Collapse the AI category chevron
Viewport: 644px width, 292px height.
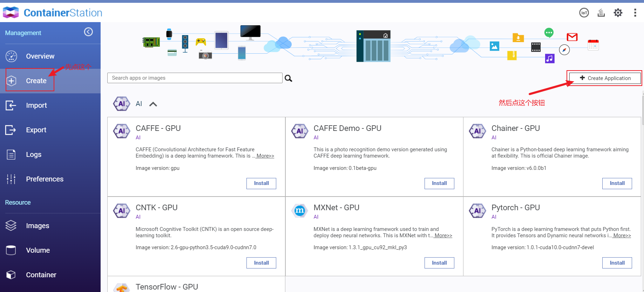pos(153,104)
